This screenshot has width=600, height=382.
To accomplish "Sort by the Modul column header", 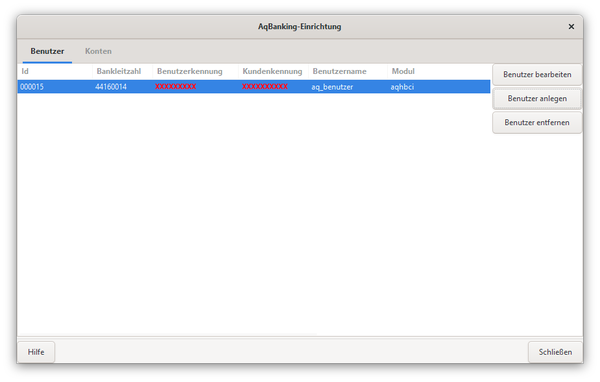I will (x=439, y=72).
